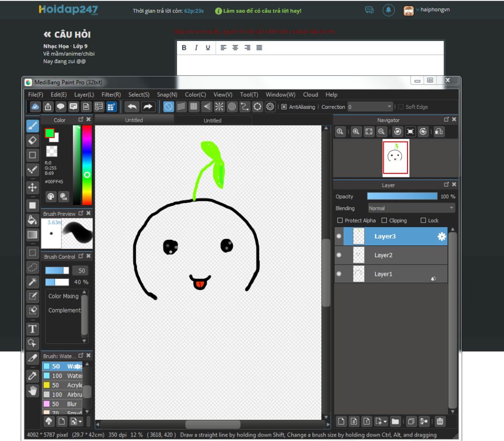Hide Layer2 with its visibility dot
Screen dimensions: 504x441
pos(339,255)
